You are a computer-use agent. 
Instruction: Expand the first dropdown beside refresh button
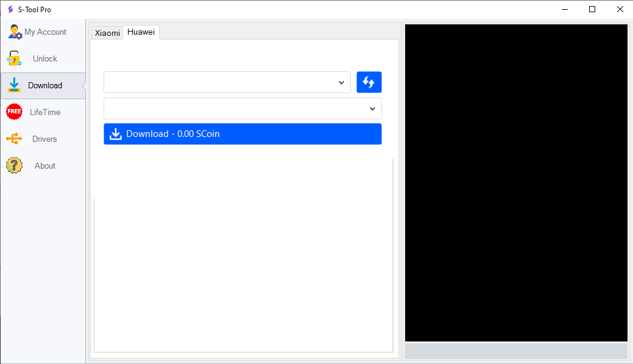click(x=227, y=82)
